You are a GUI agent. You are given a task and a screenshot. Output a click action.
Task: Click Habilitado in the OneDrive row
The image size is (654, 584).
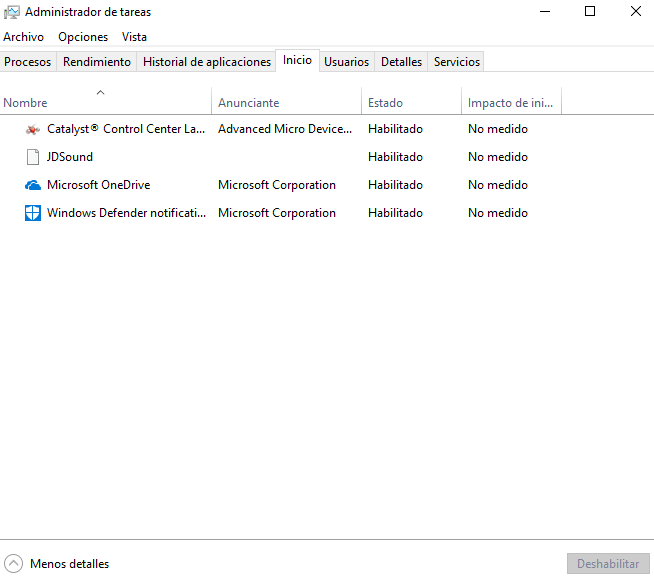click(x=395, y=185)
